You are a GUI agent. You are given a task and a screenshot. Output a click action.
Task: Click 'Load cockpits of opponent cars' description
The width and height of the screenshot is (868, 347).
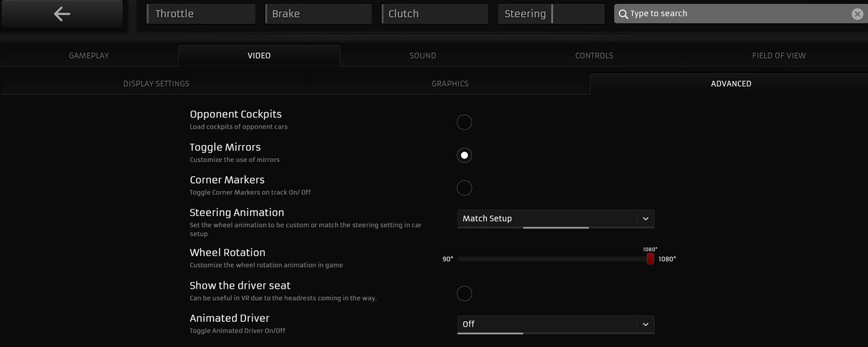(239, 127)
